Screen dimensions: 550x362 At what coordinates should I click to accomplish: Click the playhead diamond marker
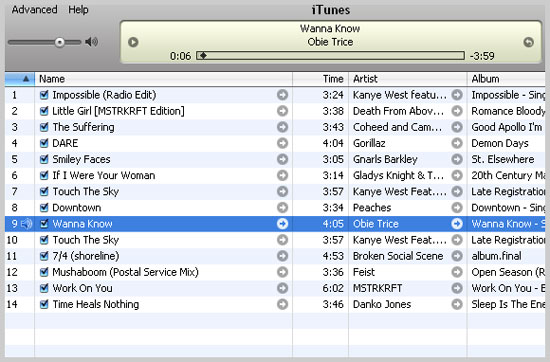pyautogui.click(x=203, y=55)
